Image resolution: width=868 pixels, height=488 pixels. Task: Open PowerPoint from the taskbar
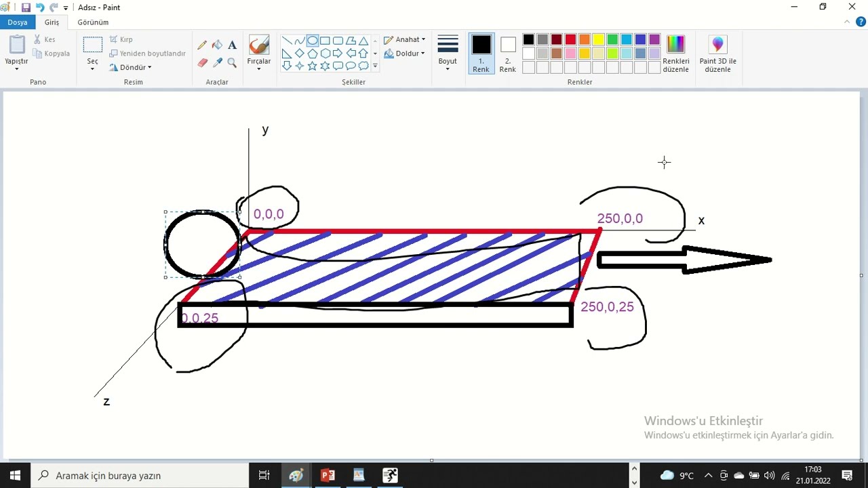tap(328, 475)
